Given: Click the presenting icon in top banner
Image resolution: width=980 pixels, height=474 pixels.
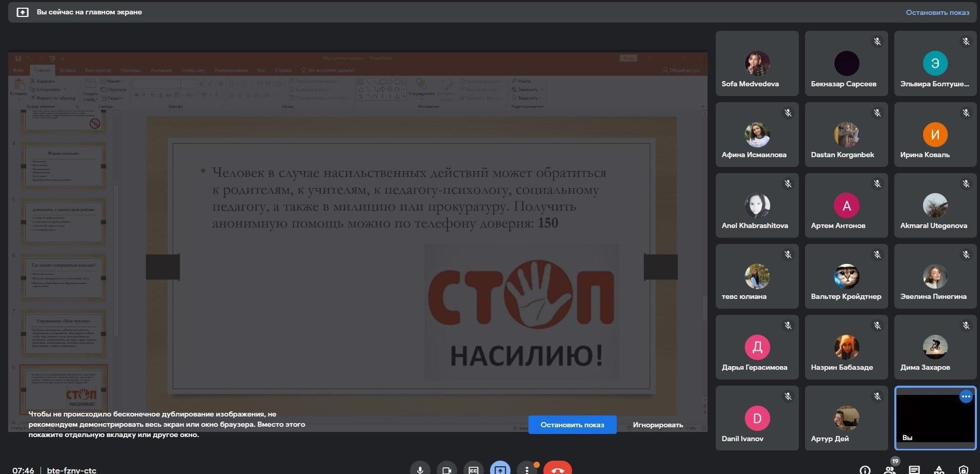Looking at the screenshot, I should (23, 12).
